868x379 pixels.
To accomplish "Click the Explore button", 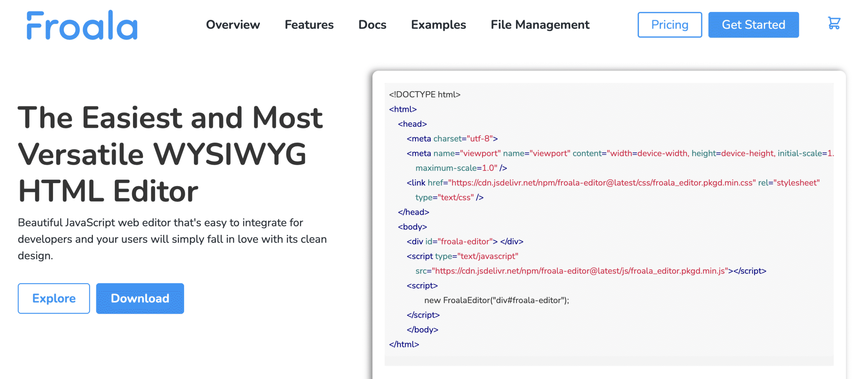I will [54, 298].
